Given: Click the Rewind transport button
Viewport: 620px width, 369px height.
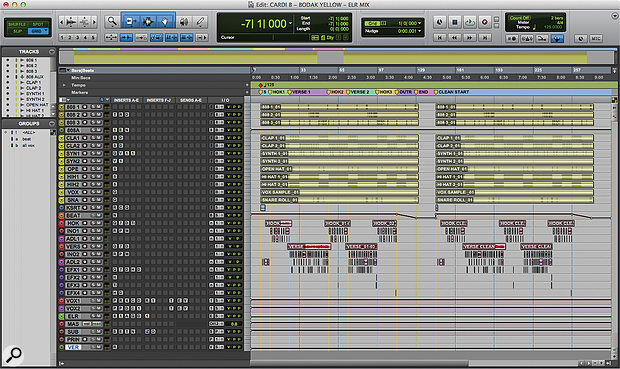Looking at the screenshot, I should coord(455,38).
